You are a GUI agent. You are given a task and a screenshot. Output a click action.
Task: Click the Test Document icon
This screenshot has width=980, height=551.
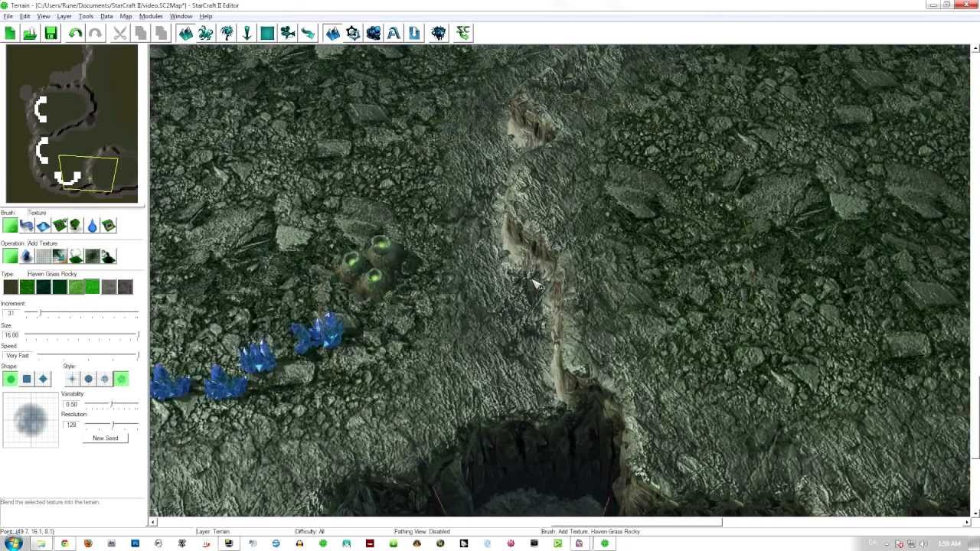pyautogui.click(x=463, y=33)
